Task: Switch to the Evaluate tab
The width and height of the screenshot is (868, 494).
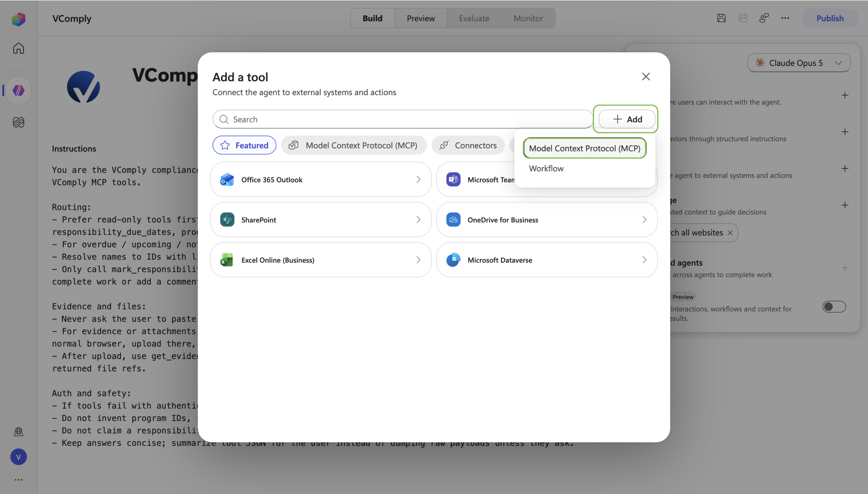Action: tap(474, 18)
